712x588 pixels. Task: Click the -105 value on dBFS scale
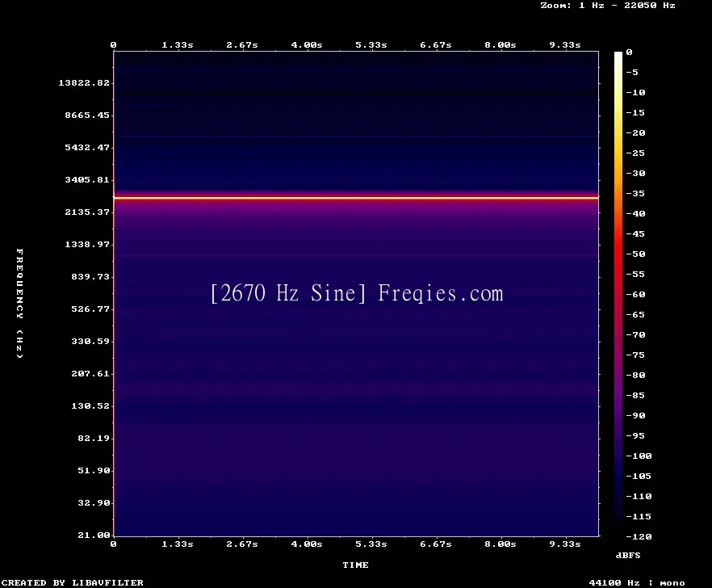pos(639,477)
